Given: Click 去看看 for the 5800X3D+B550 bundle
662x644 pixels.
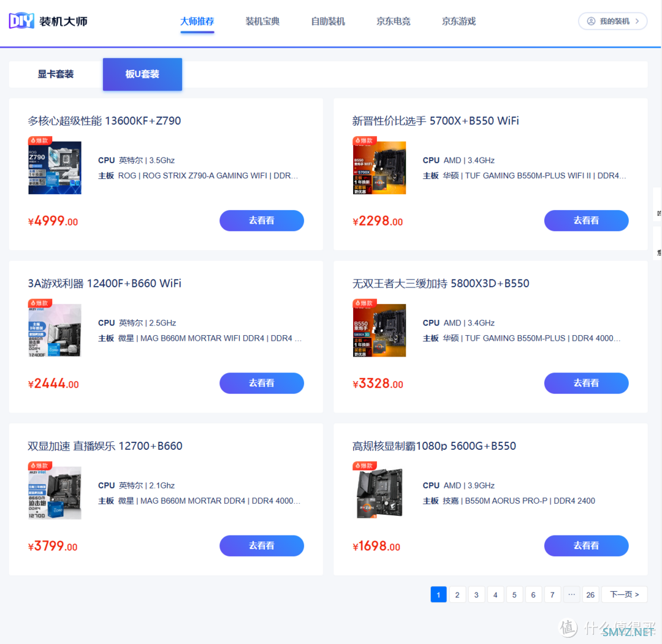Looking at the screenshot, I should 586,383.
